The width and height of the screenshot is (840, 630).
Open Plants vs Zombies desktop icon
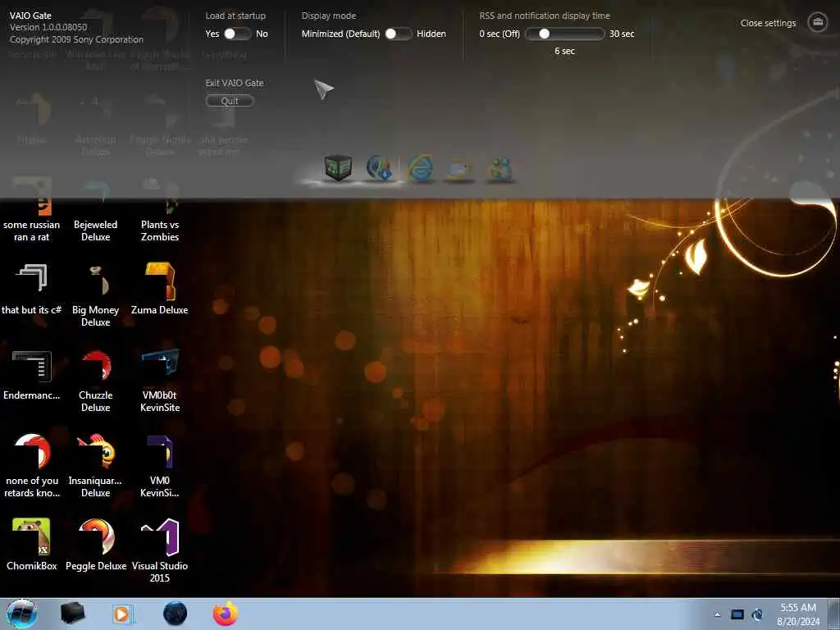pyautogui.click(x=160, y=212)
